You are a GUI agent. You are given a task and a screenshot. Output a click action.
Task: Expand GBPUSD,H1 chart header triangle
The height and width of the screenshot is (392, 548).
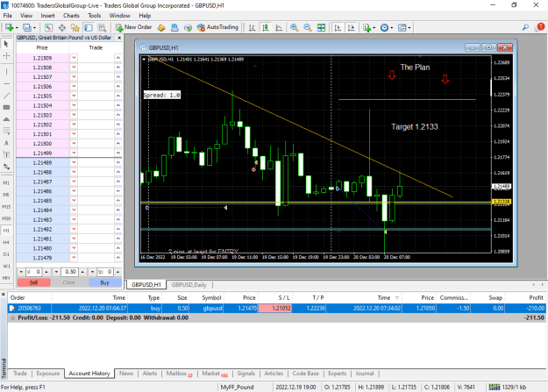tap(144, 60)
